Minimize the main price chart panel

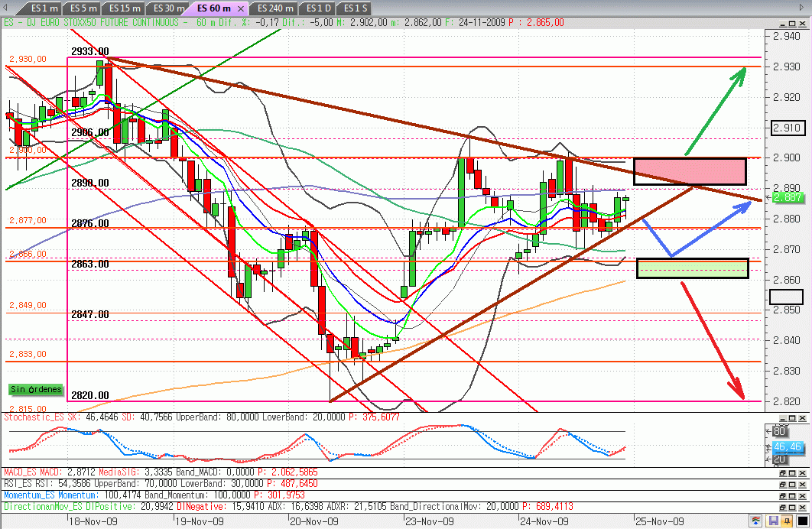pos(783,23)
